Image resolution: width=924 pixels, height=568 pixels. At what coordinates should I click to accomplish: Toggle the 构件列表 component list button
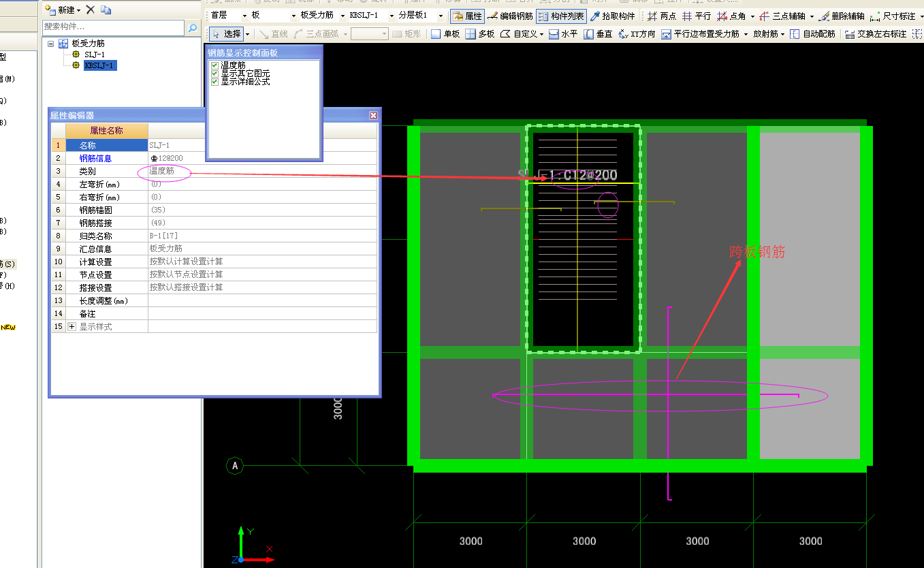click(x=560, y=16)
